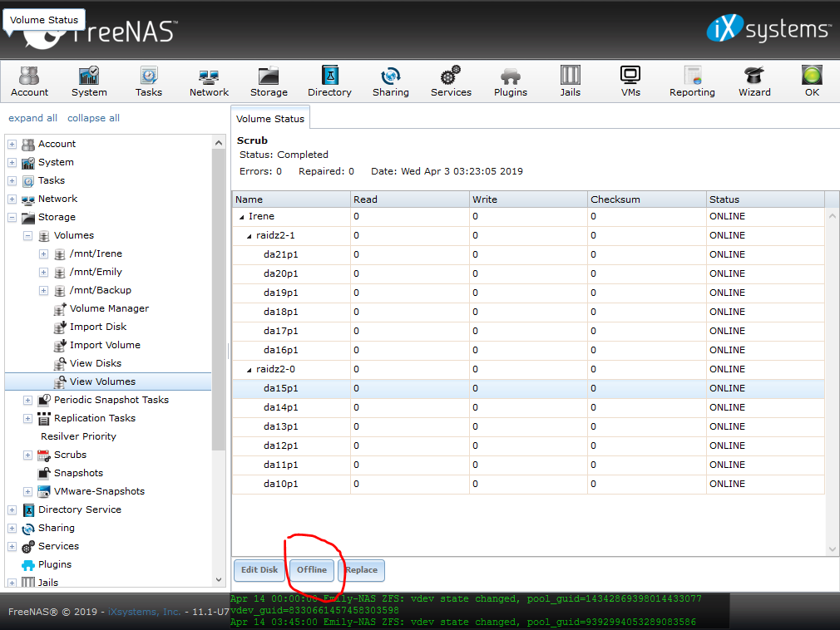This screenshot has height=630, width=840.
Task: Select Resilver Priority in the sidebar
Action: 79,436
